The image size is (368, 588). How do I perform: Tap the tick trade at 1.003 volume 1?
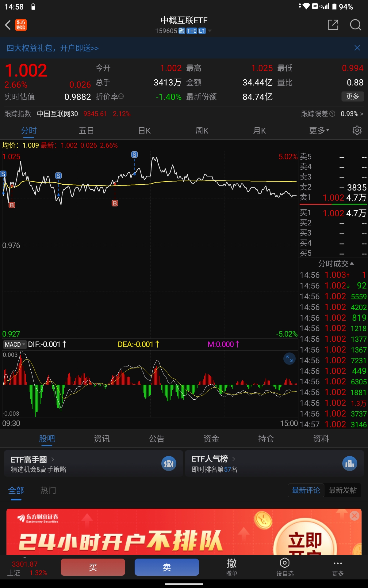[333, 275]
